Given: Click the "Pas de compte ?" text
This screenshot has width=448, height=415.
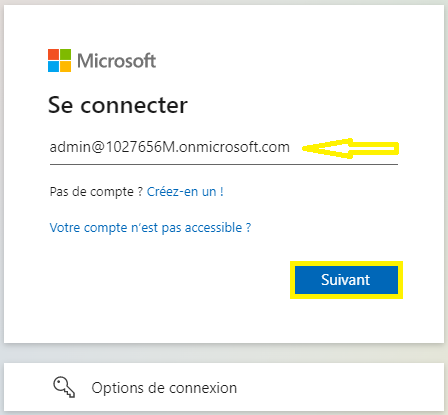Looking at the screenshot, I should click(x=96, y=192).
